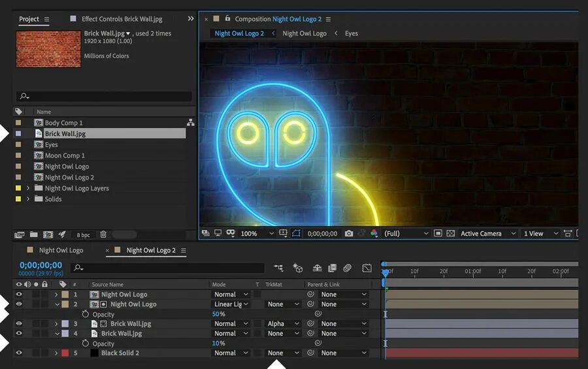Click the 50% opacity value
This screenshot has width=588, height=369.
point(219,314)
